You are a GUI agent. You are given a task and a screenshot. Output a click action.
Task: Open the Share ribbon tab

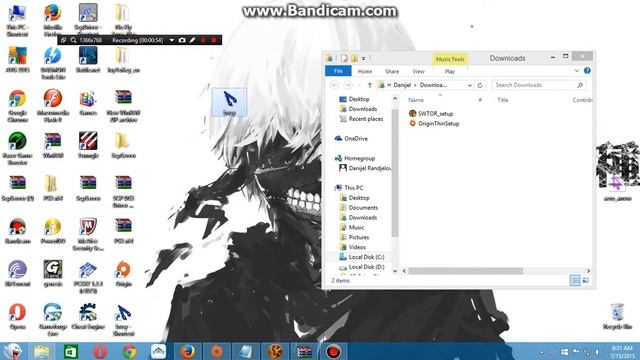[392, 71]
